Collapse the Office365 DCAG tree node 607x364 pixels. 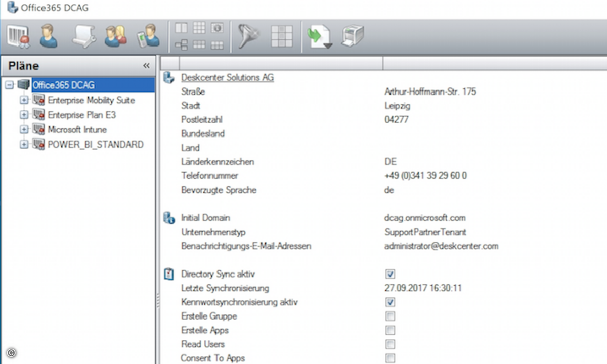[x=9, y=85]
